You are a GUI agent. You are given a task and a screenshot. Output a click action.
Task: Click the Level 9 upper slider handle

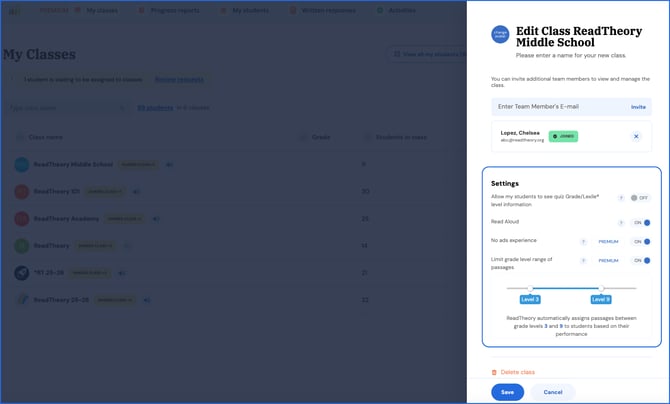(x=601, y=289)
